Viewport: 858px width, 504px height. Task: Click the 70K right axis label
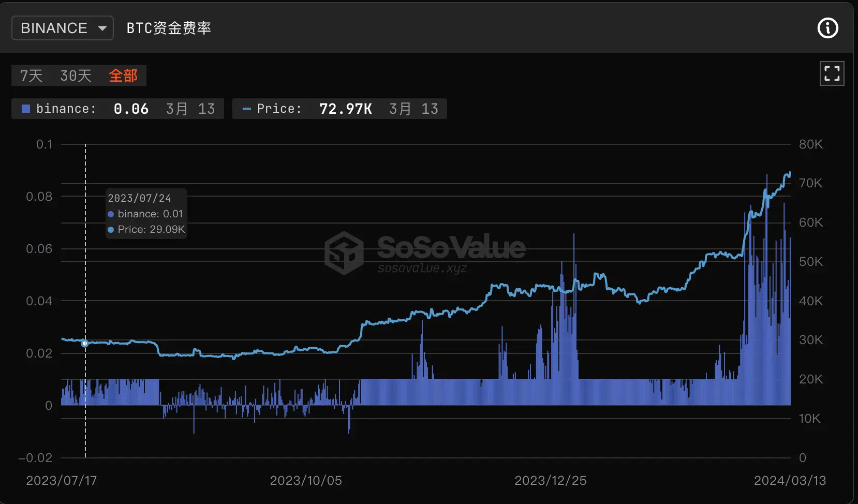tap(810, 183)
